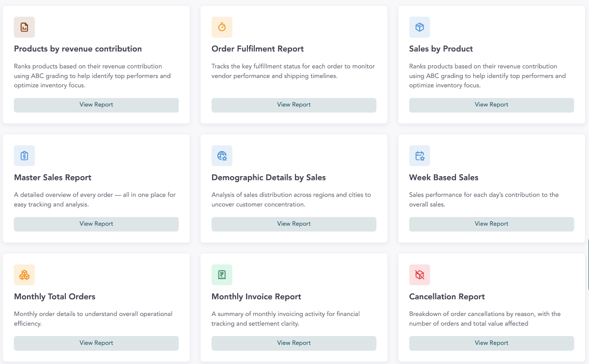The height and width of the screenshot is (364, 589).
Task: View the Demographic Details by Sales report
Action: pyautogui.click(x=294, y=224)
